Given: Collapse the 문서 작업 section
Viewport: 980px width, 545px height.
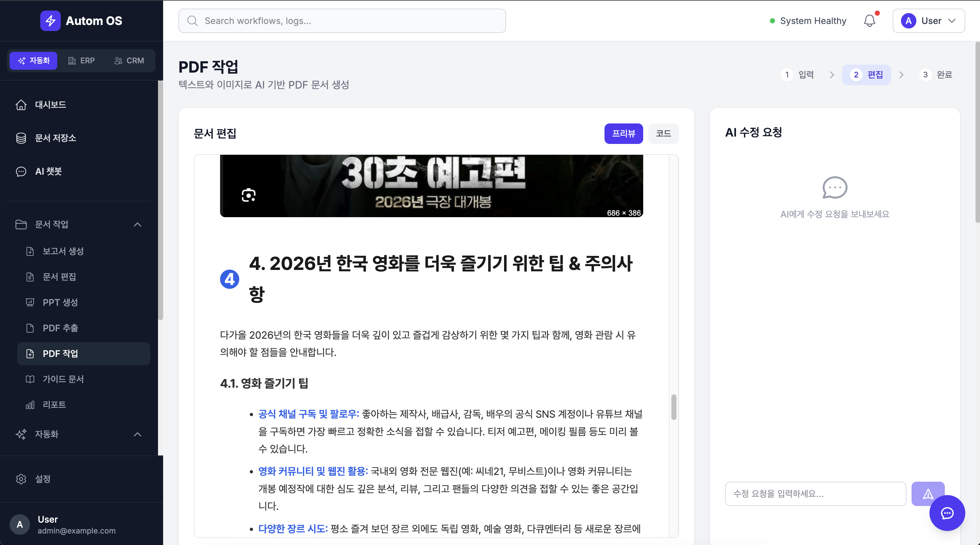Looking at the screenshot, I should pos(137,225).
